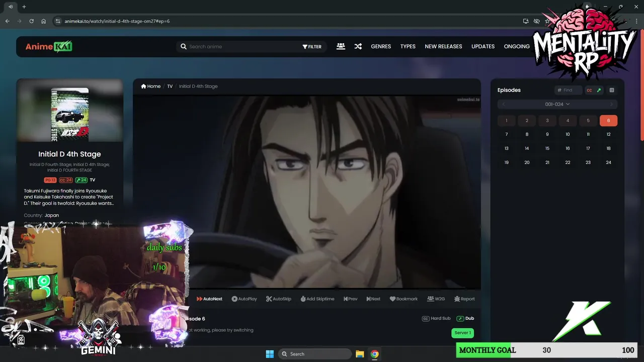The image size is (644, 362).
Task: Click the browser Back arrow
Action: click(7, 21)
